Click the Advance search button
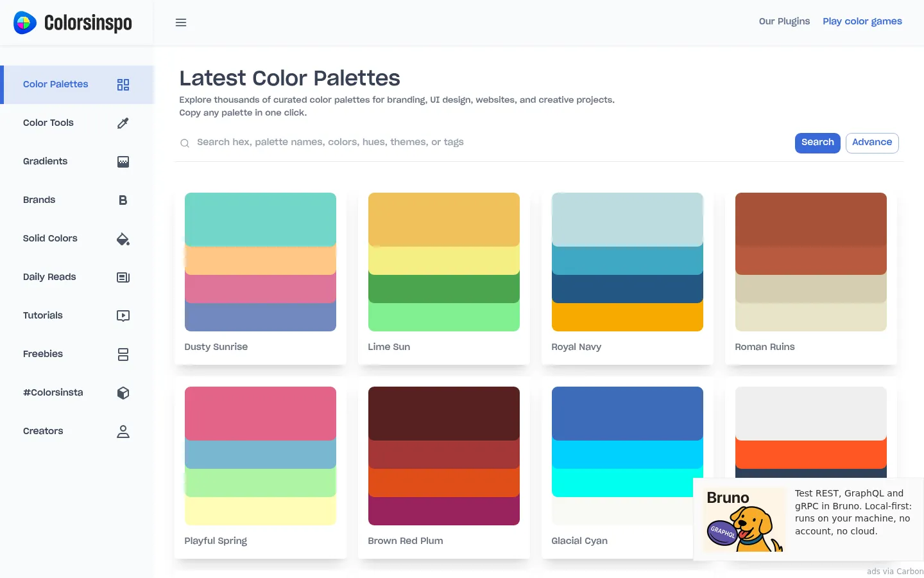924x578 pixels. (x=872, y=143)
